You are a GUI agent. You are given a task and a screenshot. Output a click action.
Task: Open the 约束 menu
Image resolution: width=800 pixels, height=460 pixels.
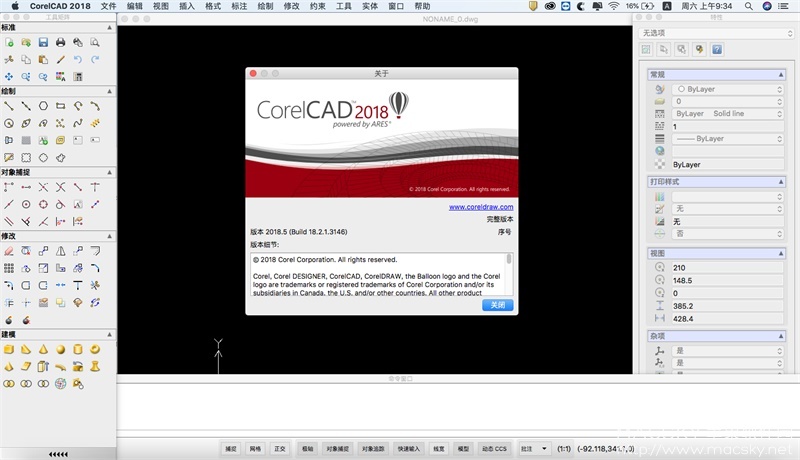tap(317, 6)
